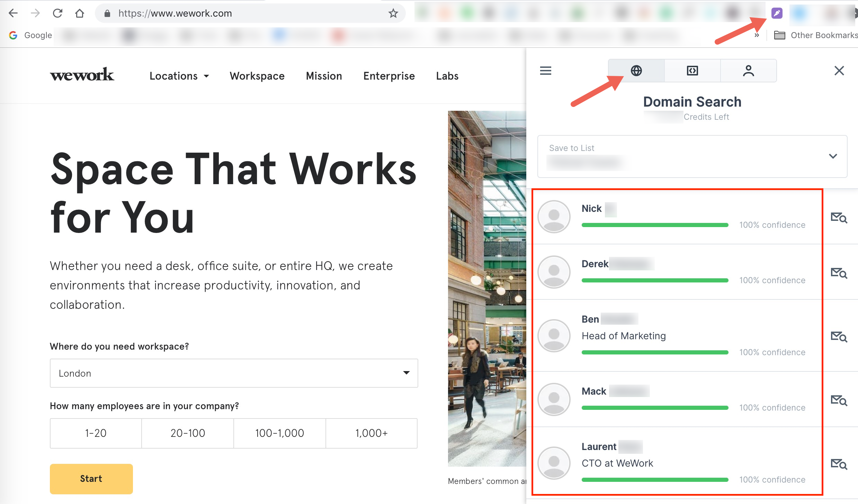Screen dimensions: 858x504
Task: Find email for Mack
Action: pos(839,400)
